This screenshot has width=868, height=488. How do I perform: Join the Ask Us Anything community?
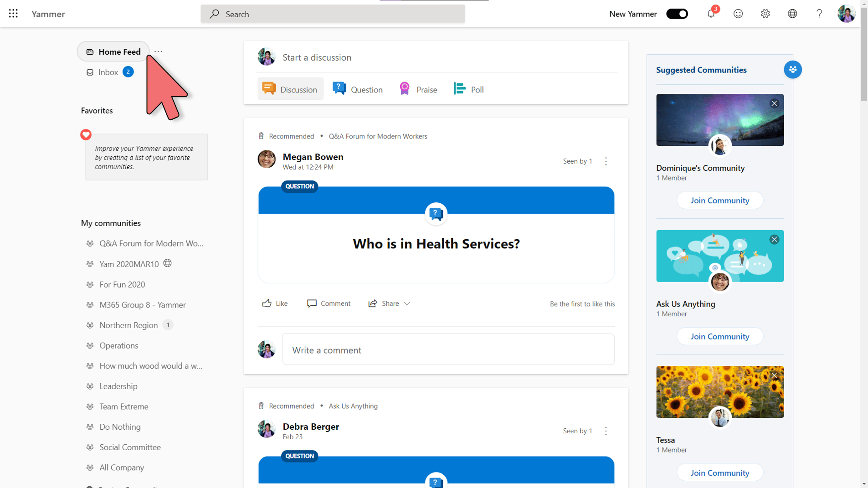719,336
